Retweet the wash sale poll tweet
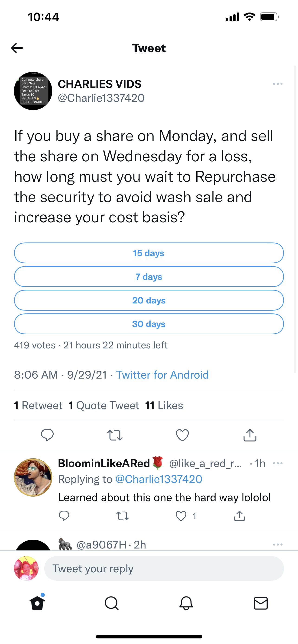Viewport: 298px width, 644px height. [x=115, y=435]
